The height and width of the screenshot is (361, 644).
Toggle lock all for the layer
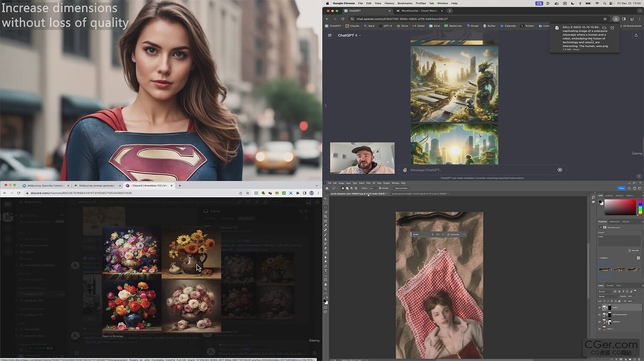[619, 301]
